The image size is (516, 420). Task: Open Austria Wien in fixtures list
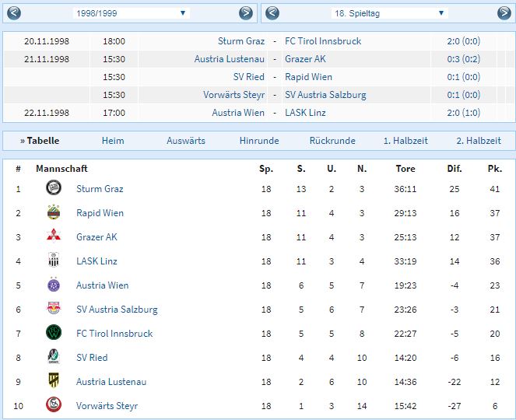238,113
